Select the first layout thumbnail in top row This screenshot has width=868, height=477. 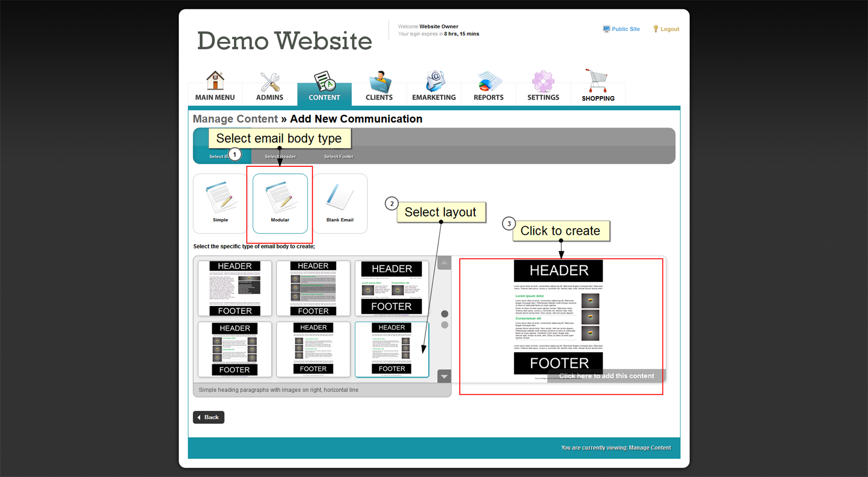235,288
